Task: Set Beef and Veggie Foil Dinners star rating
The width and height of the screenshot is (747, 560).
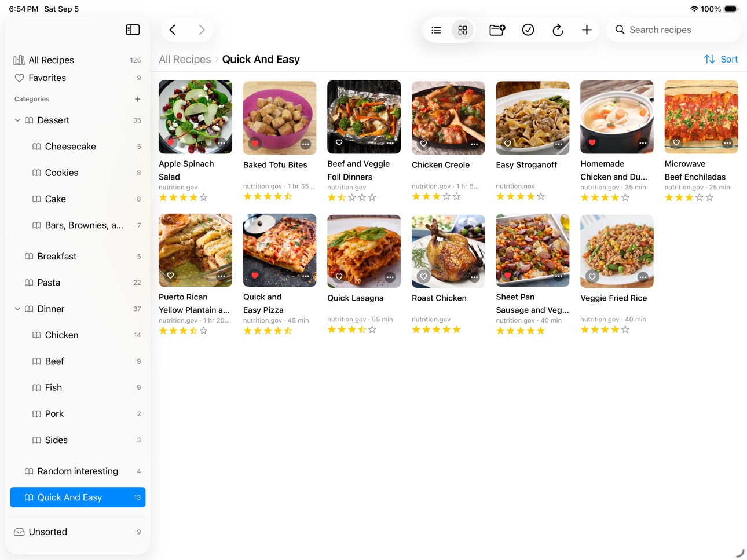Action: point(352,197)
